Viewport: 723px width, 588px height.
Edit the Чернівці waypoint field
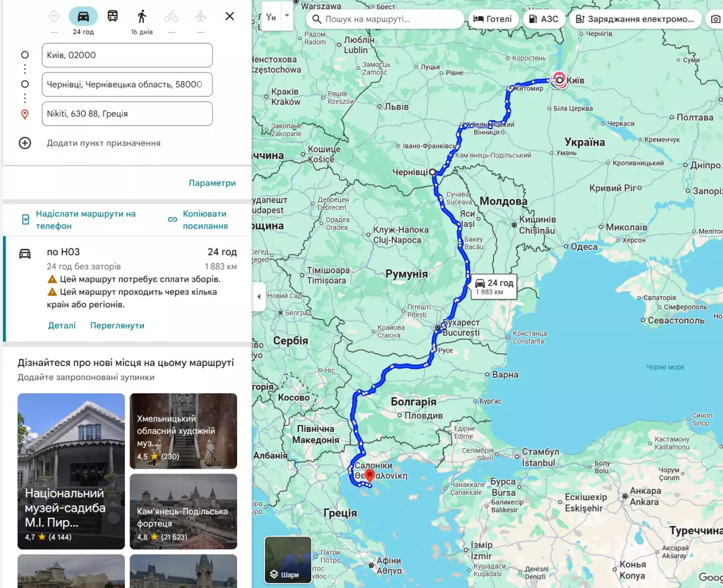click(127, 84)
